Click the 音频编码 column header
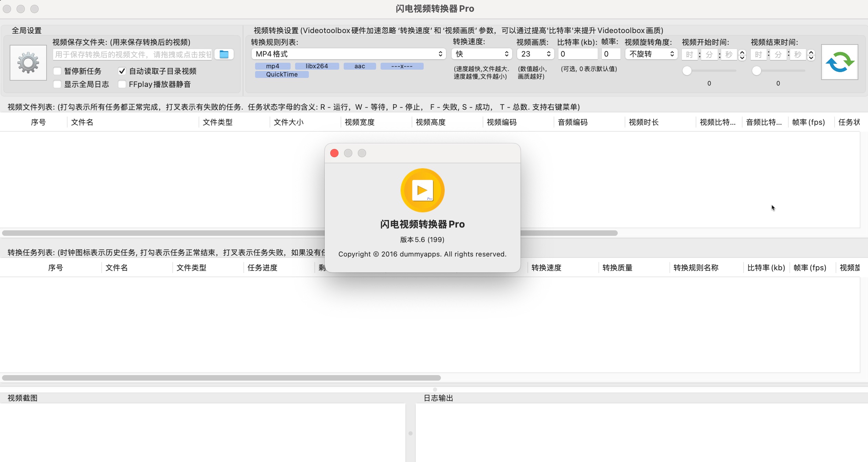Screen dimensions: 868x462 [589, 122]
